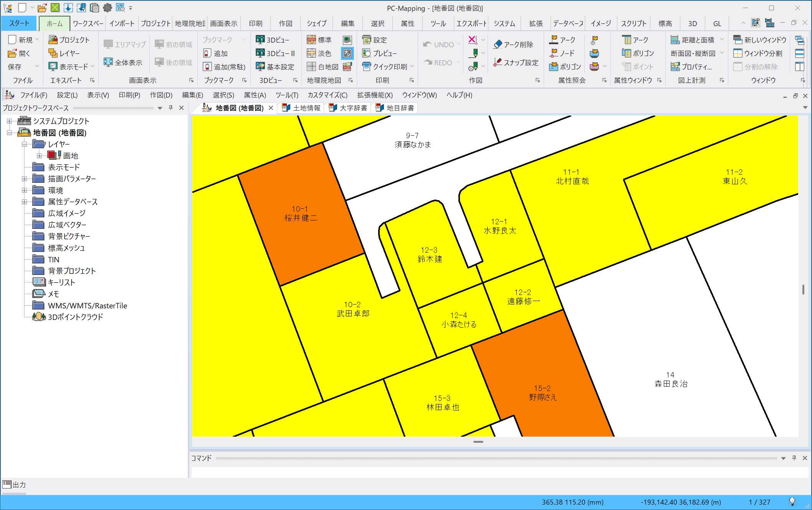Click the 出力 output panel button
The image size is (812, 510).
14,484
